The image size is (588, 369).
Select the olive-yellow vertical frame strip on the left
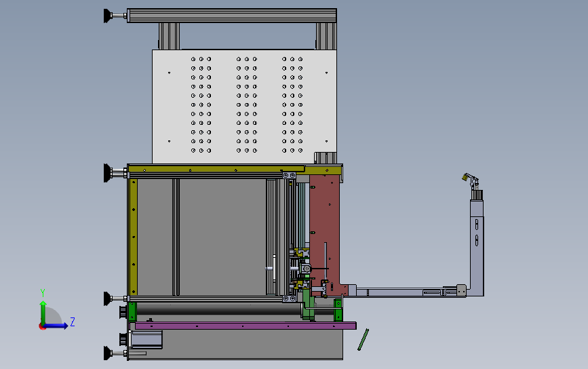point(133,237)
